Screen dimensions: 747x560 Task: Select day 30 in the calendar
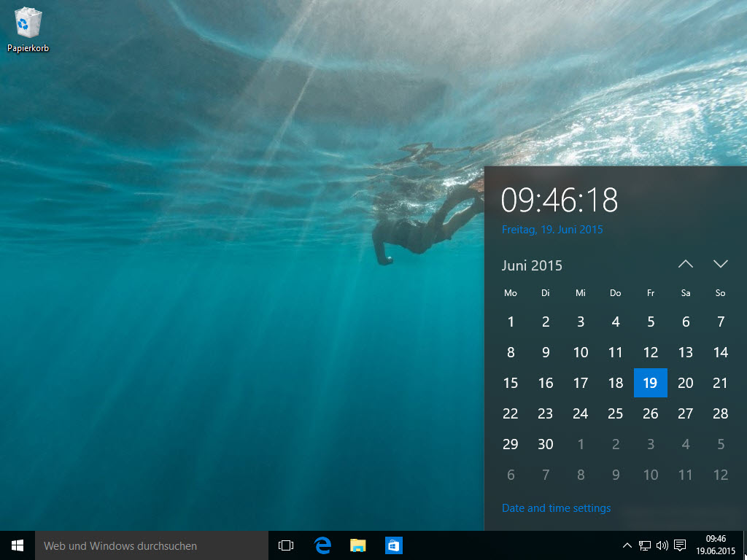(x=546, y=444)
